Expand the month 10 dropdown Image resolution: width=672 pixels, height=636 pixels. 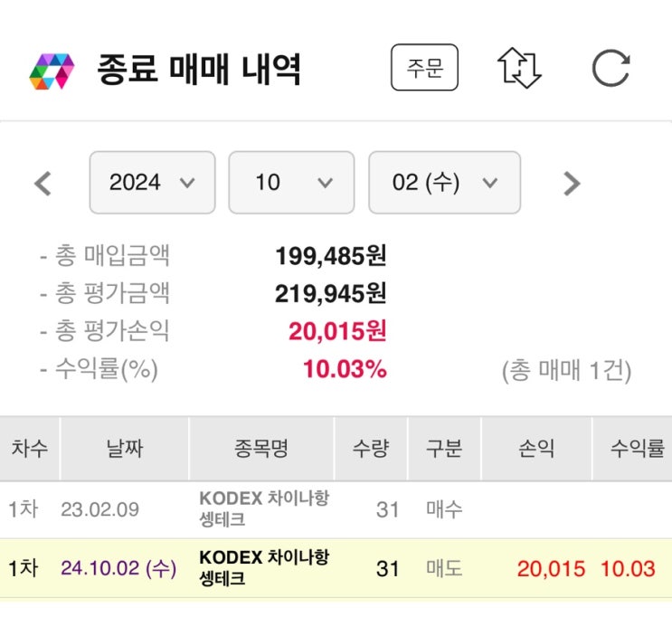(x=291, y=183)
